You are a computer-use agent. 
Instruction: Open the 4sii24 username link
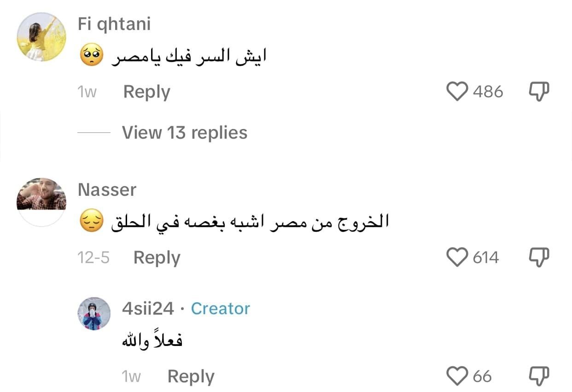[148, 309]
